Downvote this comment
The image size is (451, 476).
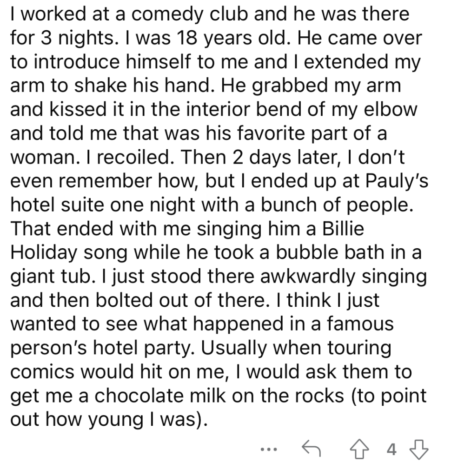point(419,450)
